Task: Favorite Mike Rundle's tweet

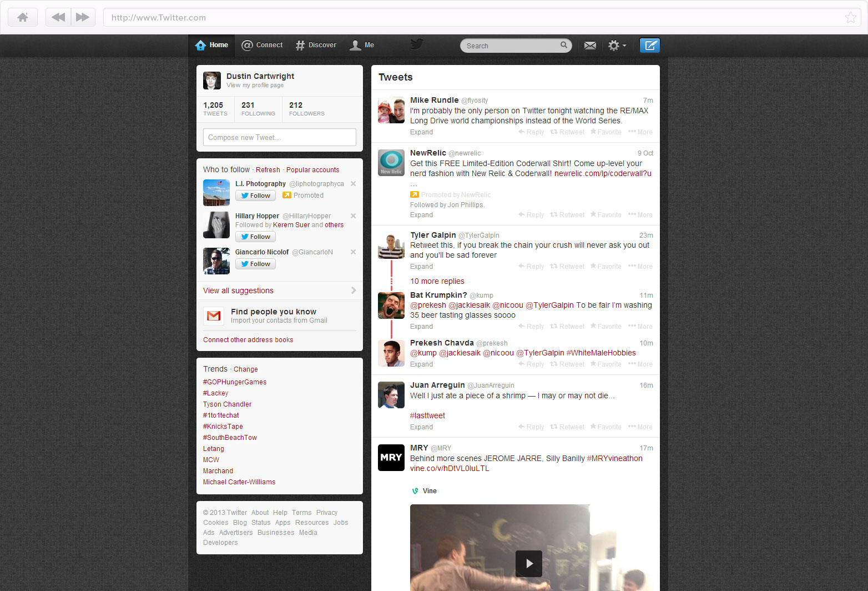Action: point(605,132)
